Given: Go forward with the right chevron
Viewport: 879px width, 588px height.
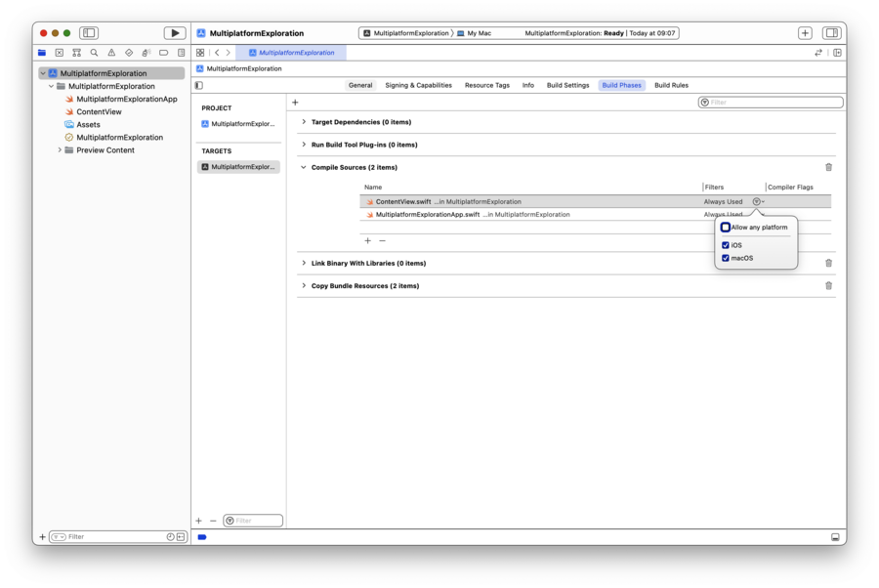Looking at the screenshot, I should tap(229, 53).
